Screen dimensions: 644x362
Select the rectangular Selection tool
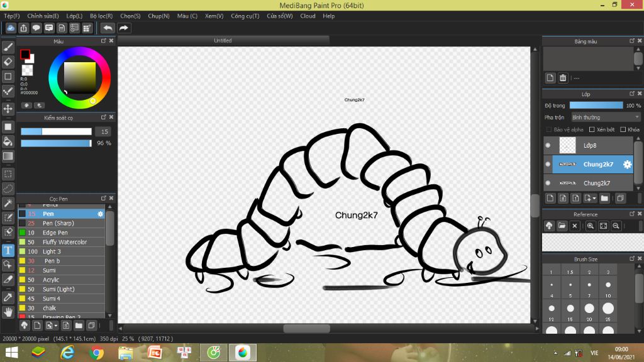(8, 174)
